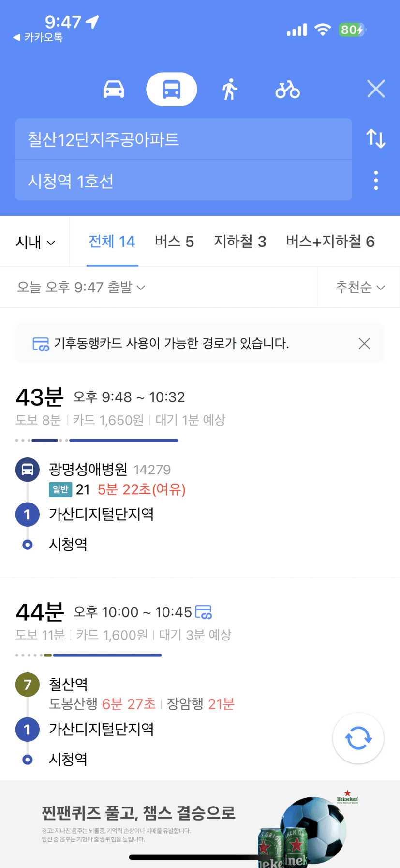Select the bus transit mode
The width and height of the screenshot is (400, 868).
(x=172, y=89)
